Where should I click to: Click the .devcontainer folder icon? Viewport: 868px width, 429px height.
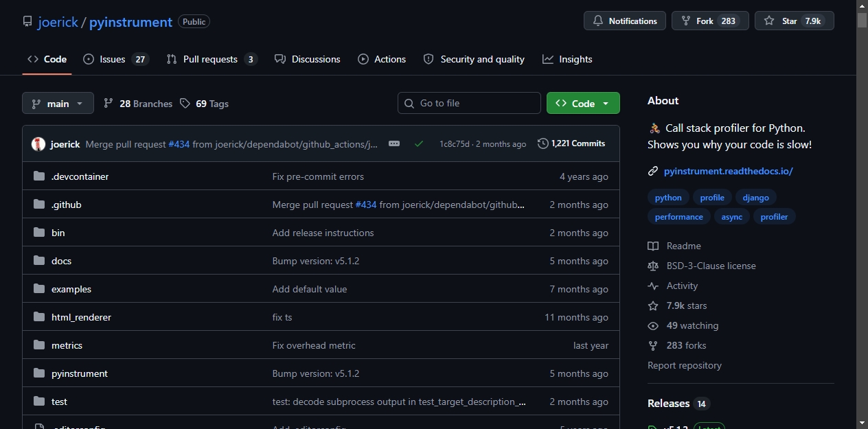click(x=39, y=176)
